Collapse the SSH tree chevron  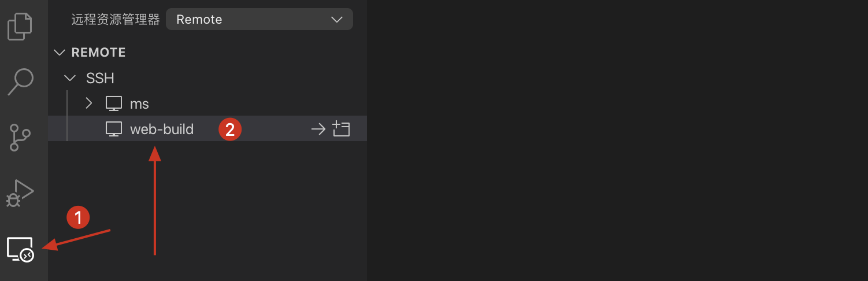(71, 78)
